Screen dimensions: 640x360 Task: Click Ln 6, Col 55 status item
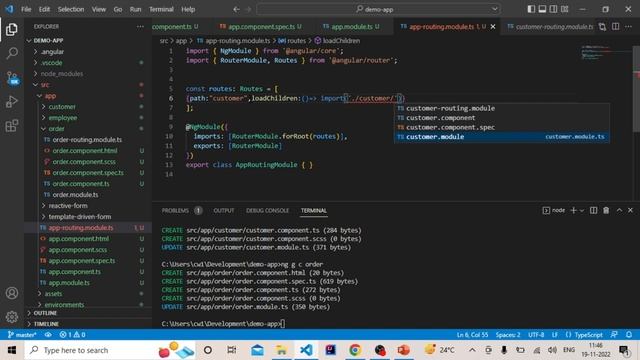[x=472, y=335]
